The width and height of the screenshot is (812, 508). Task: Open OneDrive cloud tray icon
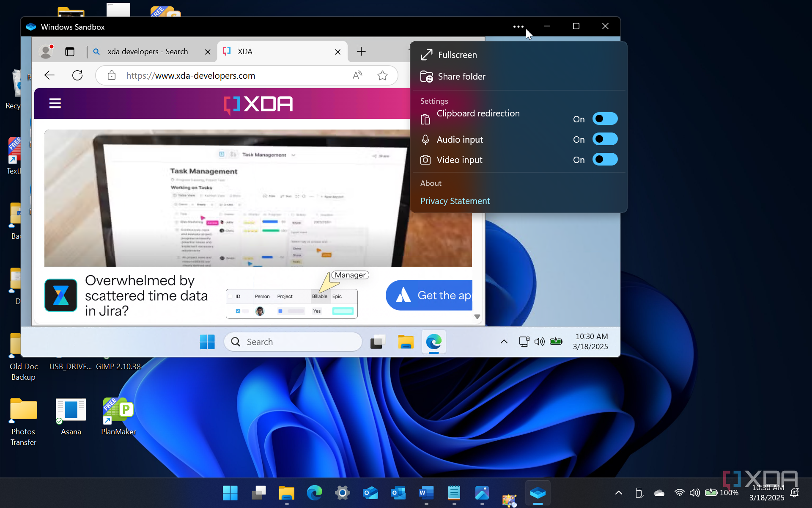coord(659,493)
